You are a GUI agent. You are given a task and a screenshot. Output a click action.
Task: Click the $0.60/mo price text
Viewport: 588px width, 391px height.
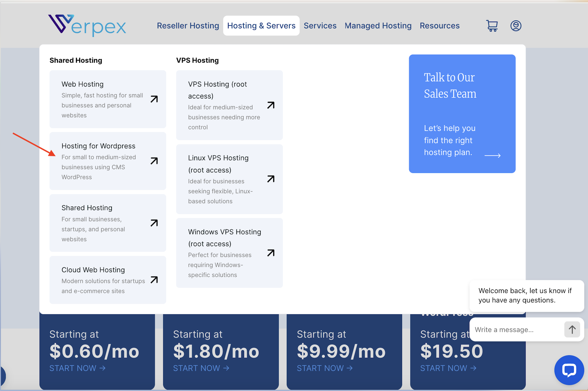pos(94,351)
